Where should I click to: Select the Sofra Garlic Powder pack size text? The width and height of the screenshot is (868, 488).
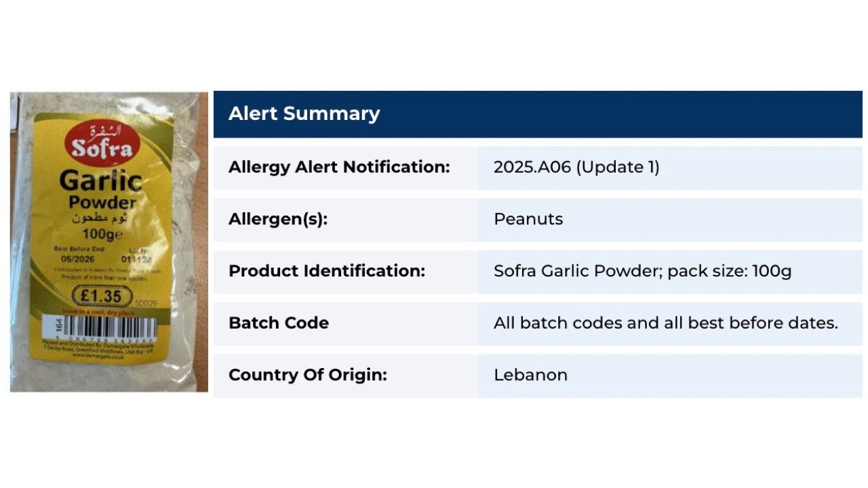[x=643, y=271]
